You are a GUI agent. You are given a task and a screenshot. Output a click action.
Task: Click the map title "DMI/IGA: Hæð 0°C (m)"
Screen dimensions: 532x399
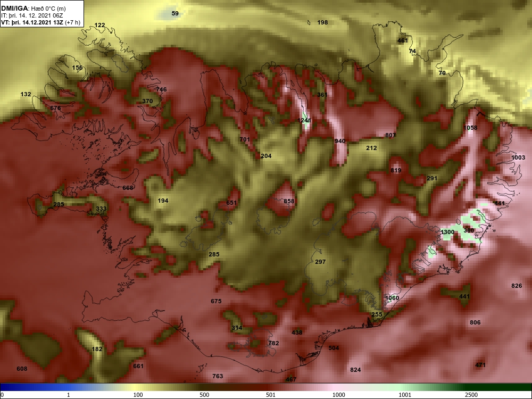coord(34,9)
